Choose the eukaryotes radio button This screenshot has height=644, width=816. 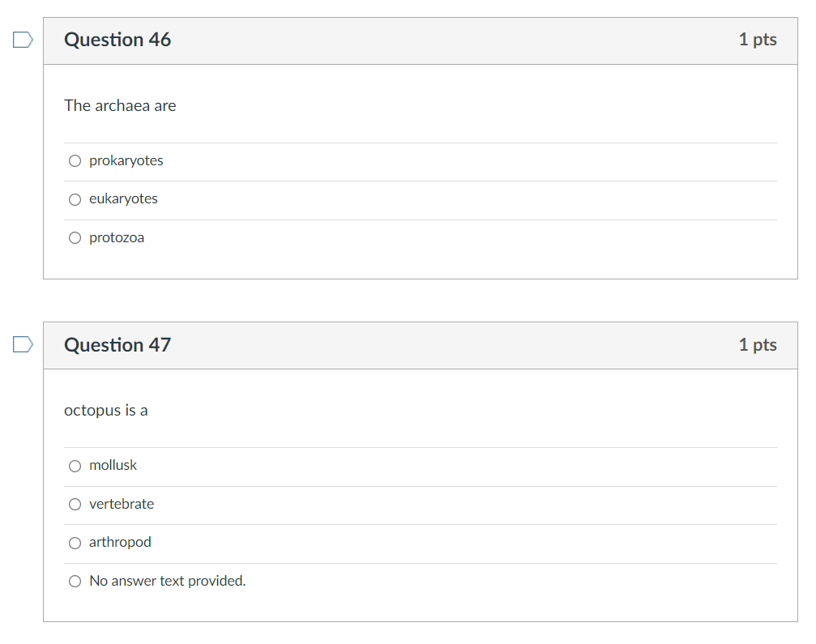(x=75, y=199)
